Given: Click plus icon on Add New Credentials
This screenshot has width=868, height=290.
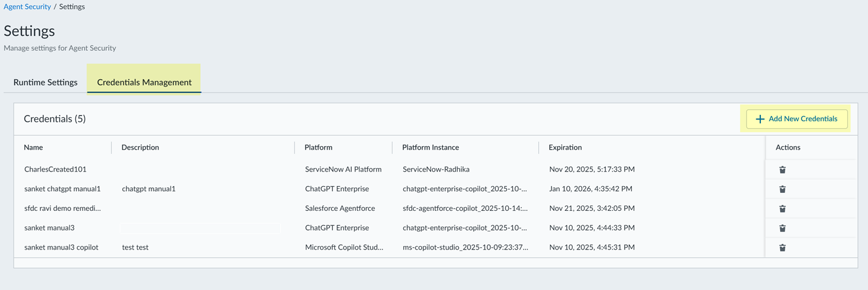Looking at the screenshot, I should click(x=760, y=119).
